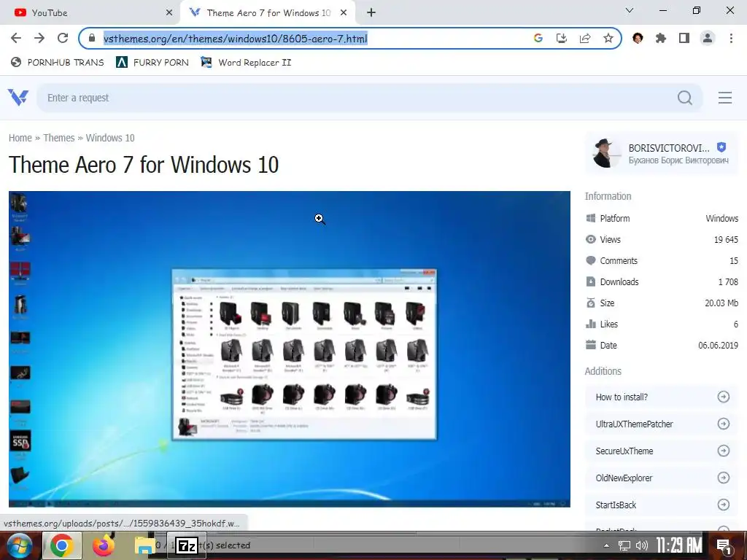Viewport: 747px width, 560px height.
Task: Open the Word Replacer II bookmark
Action: point(247,63)
